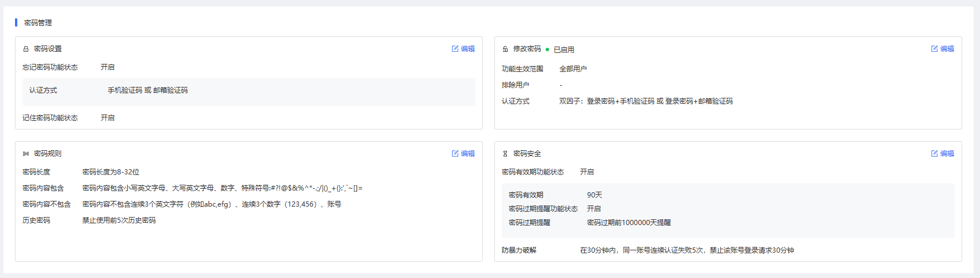Click the green 已启用 status dot

(547, 49)
